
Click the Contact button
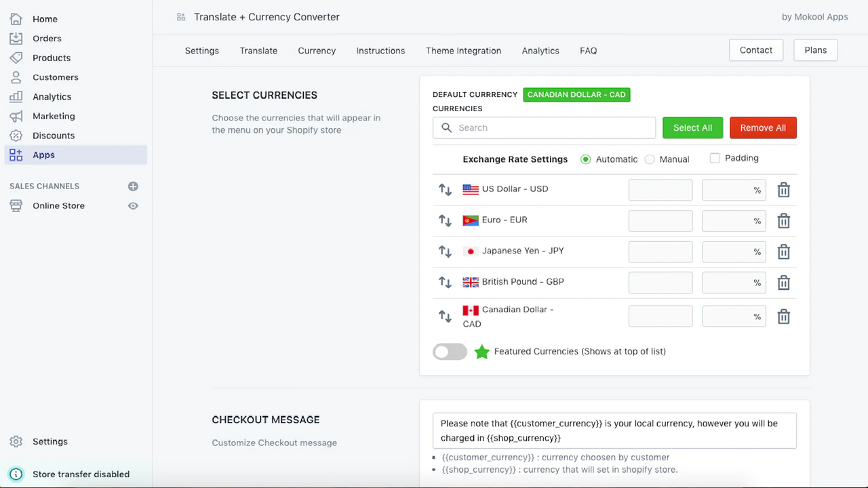point(756,50)
